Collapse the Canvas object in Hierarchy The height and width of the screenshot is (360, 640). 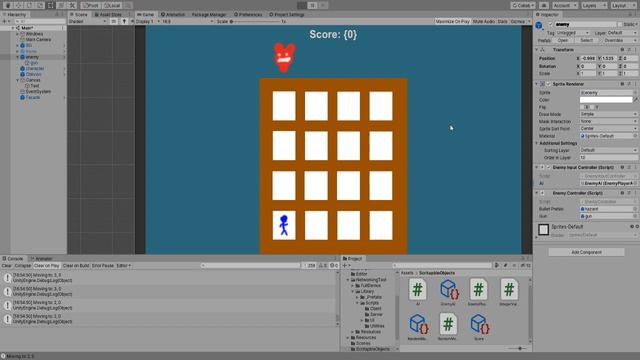[x=18, y=80]
